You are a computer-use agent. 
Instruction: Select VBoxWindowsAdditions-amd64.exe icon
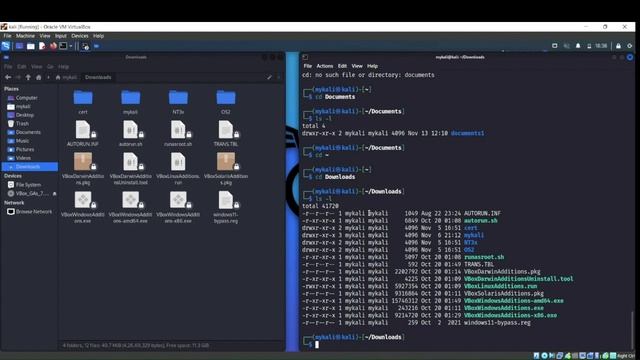[131, 200]
